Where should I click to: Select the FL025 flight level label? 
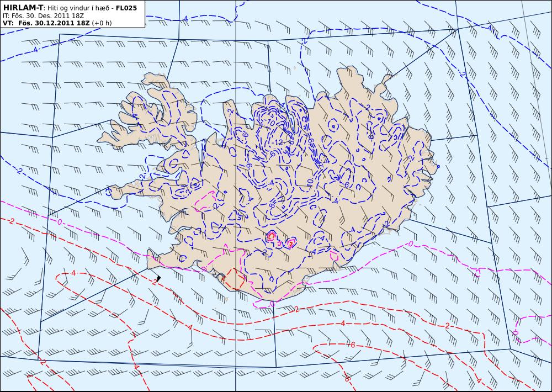click(x=126, y=7)
